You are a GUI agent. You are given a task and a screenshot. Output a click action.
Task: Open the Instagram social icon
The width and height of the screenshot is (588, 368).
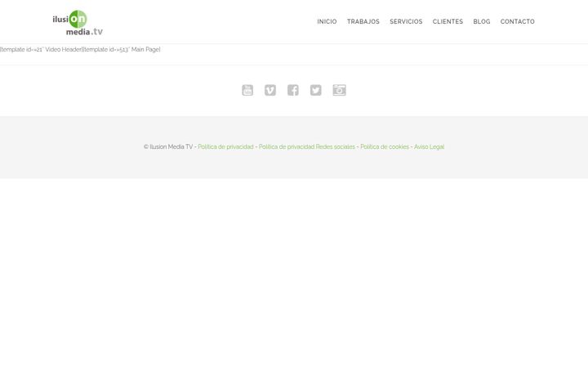click(340, 90)
